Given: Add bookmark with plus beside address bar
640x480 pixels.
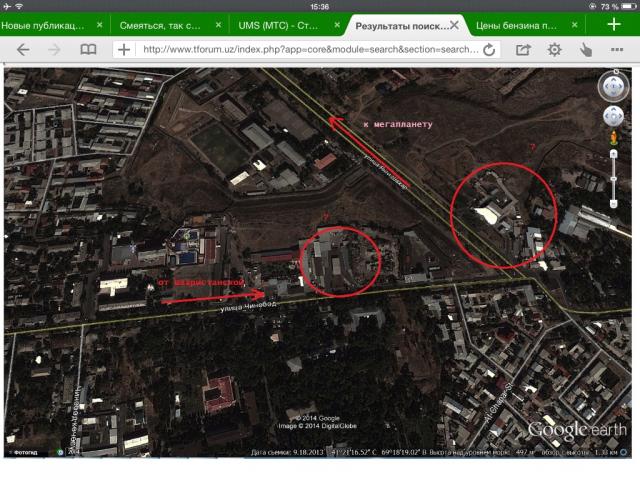Looking at the screenshot, I should click(x=124, y=49).
